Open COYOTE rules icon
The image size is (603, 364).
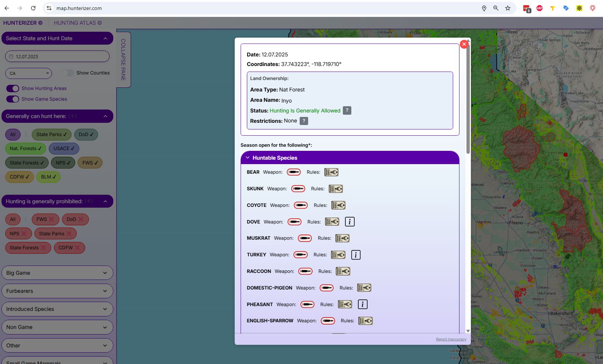click(x=338, y=205)
